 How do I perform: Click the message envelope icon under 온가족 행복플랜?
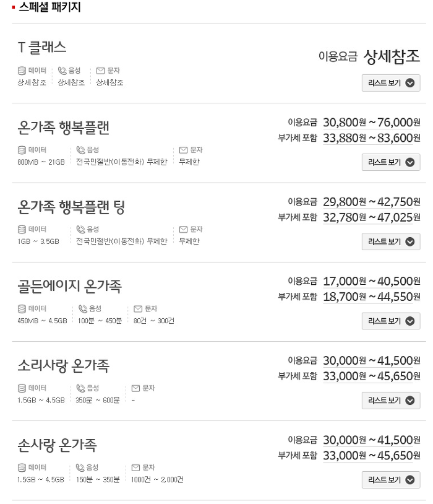pyautogui.click(x=184, y=150)
